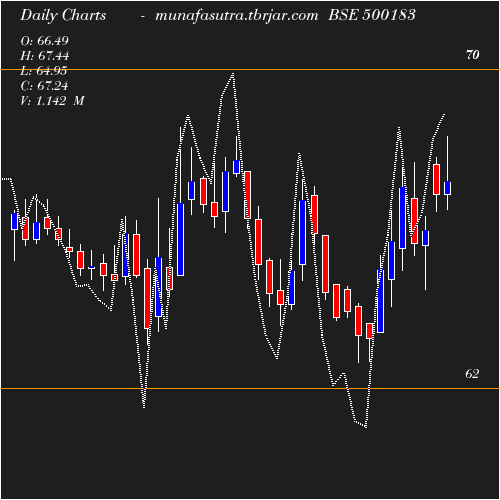Click the low value 'L: 64.95'
The height and width of the screenshot is (500, 500).
point(44,71)
